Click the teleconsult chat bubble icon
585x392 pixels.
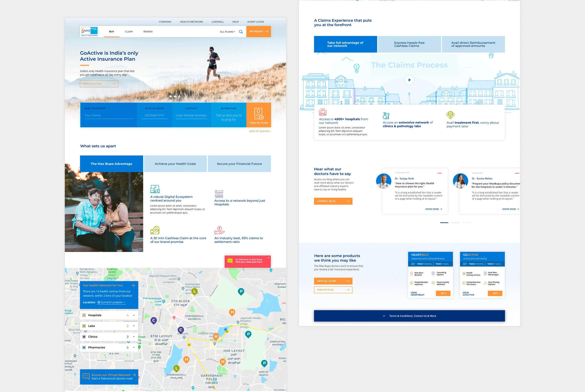click(86, 376)
